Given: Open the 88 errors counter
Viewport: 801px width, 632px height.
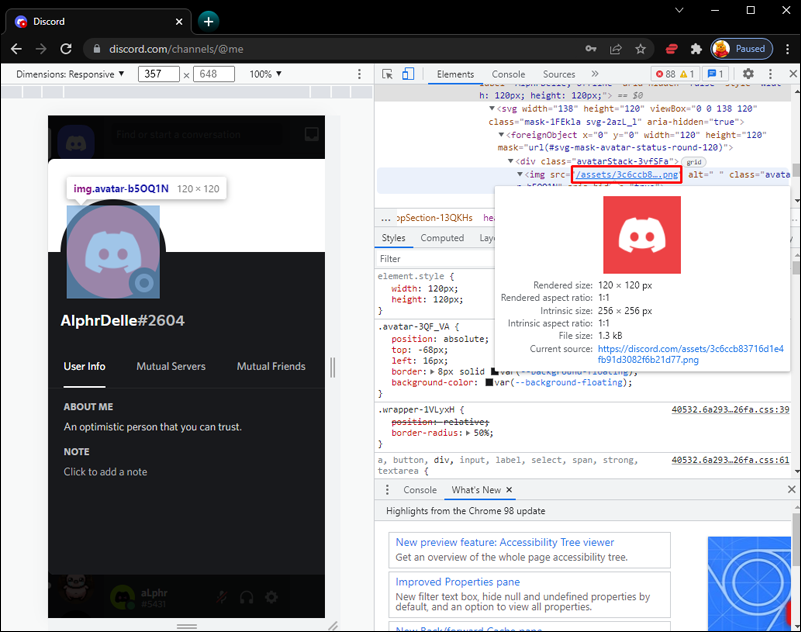Looking at the screenshot, I should [x=675, y=74].
